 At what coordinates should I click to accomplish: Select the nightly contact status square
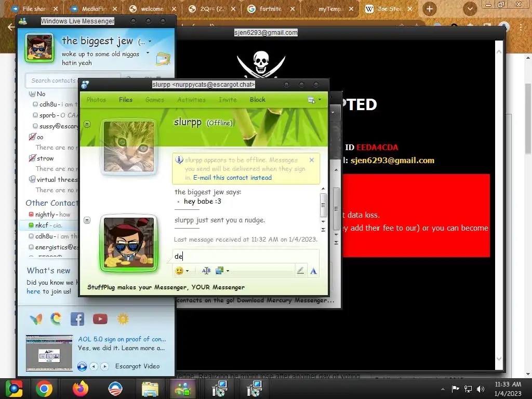31,215
